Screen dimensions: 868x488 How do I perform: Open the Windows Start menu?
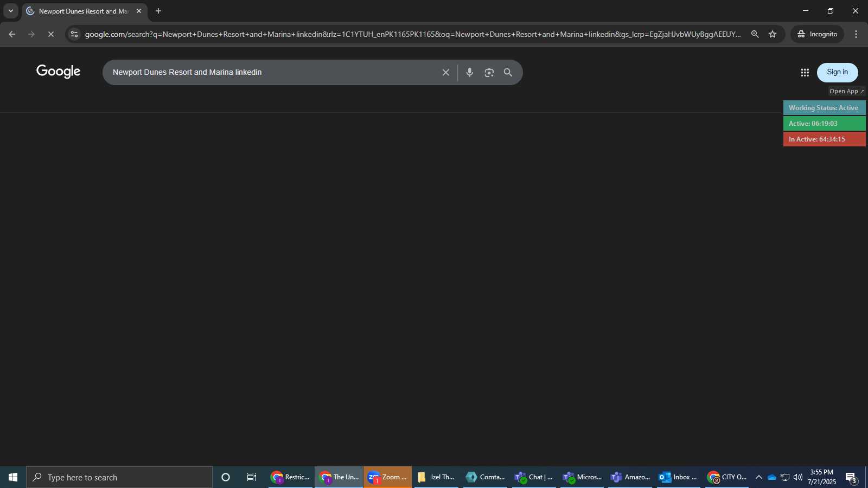(13, 477)
